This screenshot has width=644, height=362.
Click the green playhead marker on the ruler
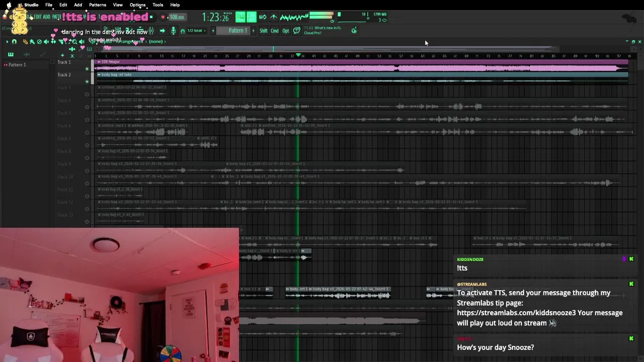[298, 55]
